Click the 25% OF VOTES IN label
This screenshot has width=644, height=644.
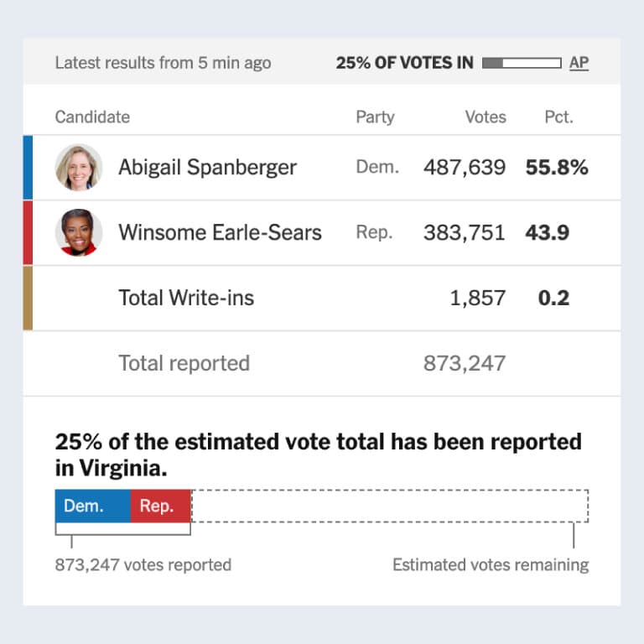point(404,63)
